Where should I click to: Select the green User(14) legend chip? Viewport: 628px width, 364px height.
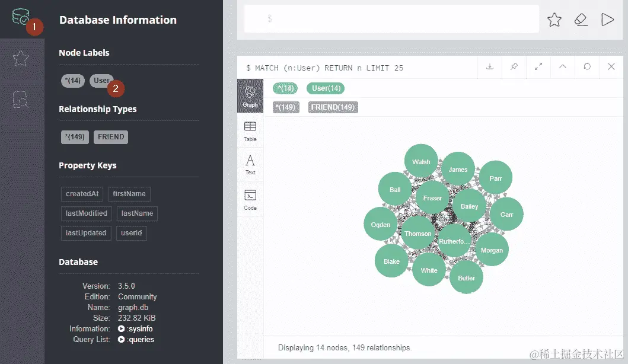326,88
